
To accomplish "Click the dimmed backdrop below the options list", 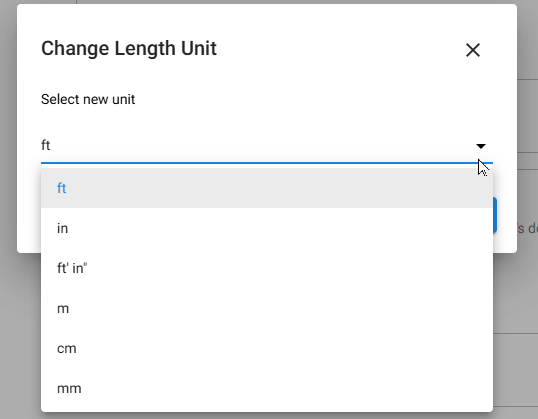I will pyautogui.click(x=267, y=416).
